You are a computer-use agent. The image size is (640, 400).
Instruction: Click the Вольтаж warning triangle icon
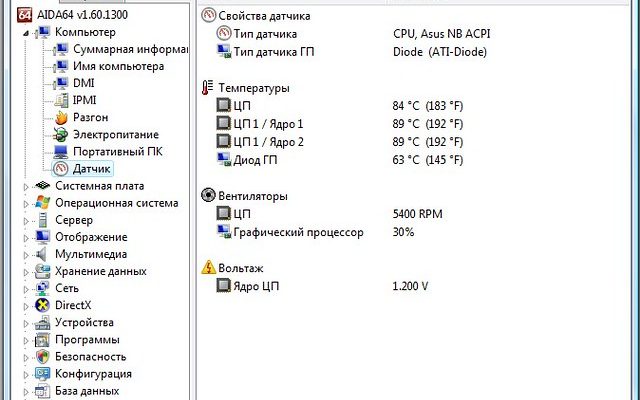pos(208,267)
